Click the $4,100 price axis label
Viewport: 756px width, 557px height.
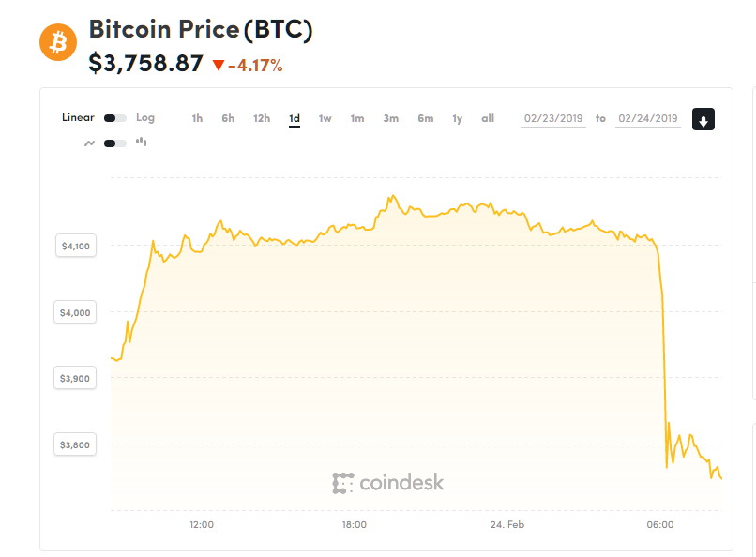(x=76, y=247)
